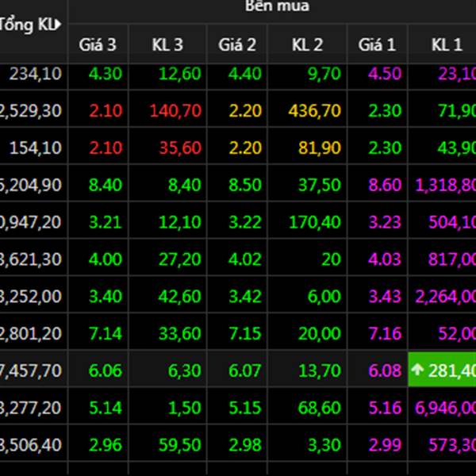Click price cell 7.14

[106, 333]
